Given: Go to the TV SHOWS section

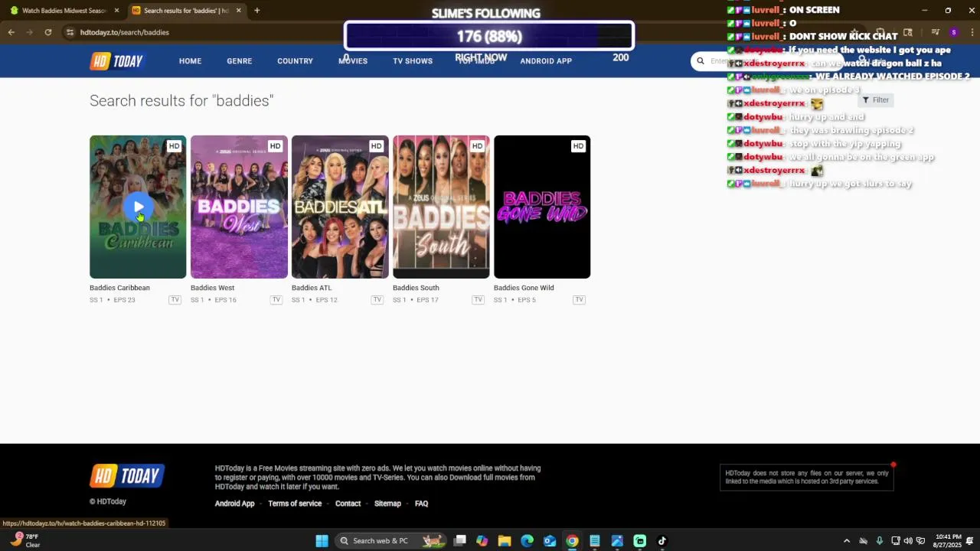Looking at the screenshot, I should point(413,61).
